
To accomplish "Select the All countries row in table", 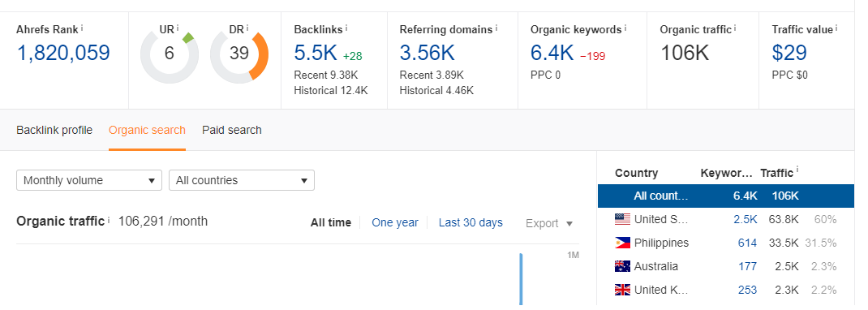I will (726, 196).
